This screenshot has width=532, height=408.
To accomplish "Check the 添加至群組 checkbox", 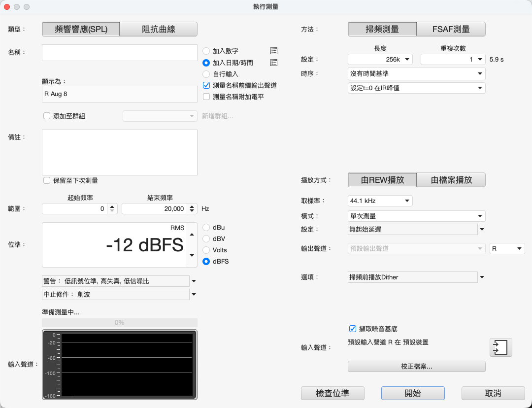I will coord(47,116).
